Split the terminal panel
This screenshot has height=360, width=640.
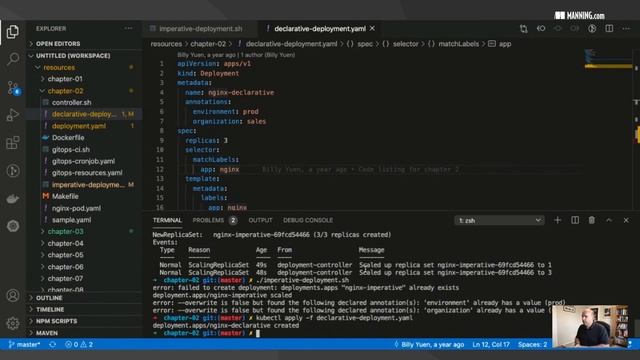(x=575, y=220)
